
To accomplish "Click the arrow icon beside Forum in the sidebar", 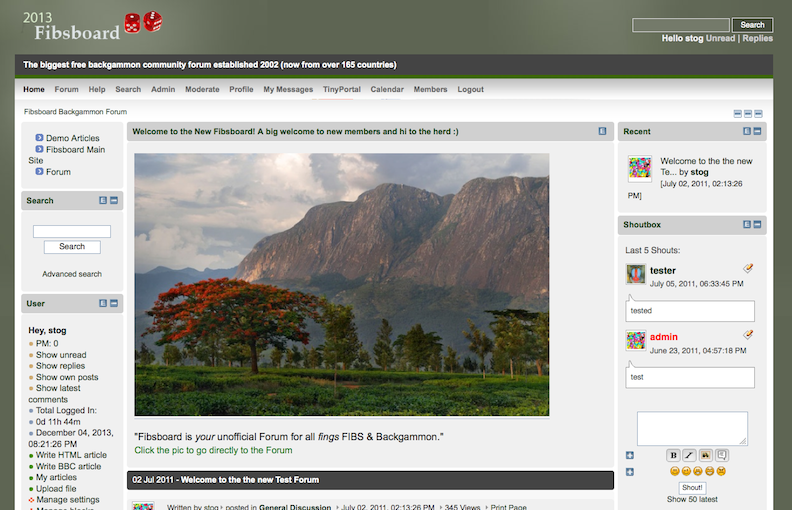I will click(x=39, y=171).
